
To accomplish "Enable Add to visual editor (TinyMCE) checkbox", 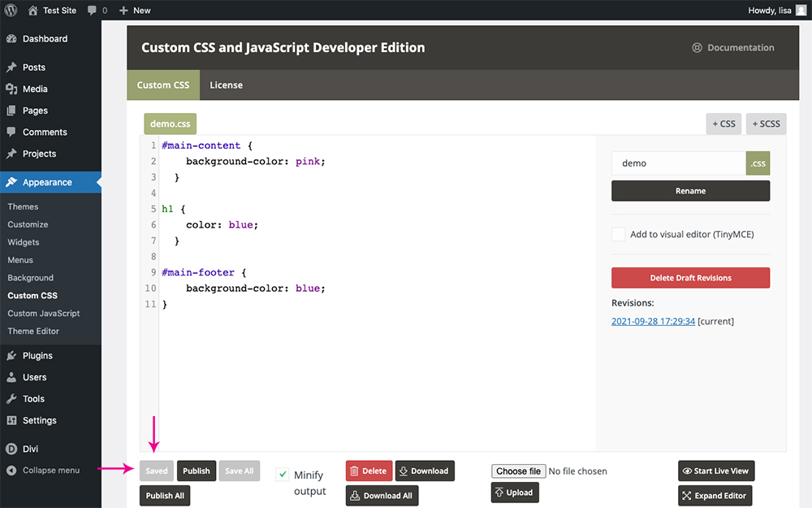I will tap(618, 234).
